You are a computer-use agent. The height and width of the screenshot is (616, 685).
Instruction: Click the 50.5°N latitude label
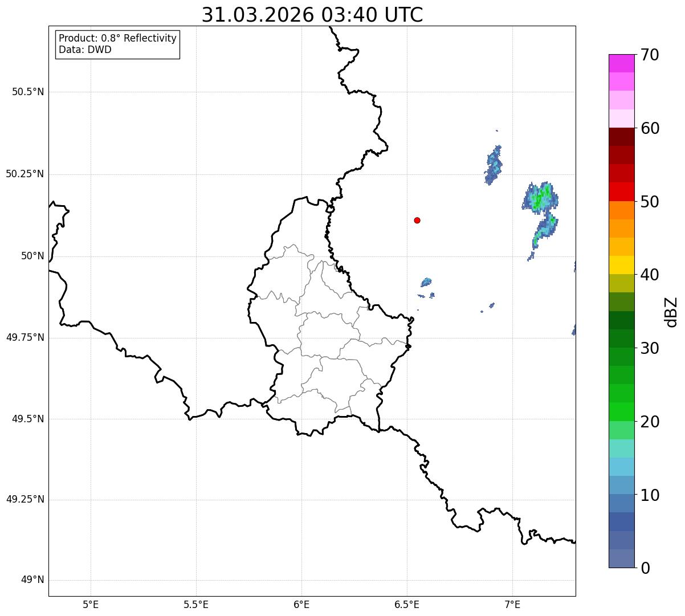click(x=28, y=92)
